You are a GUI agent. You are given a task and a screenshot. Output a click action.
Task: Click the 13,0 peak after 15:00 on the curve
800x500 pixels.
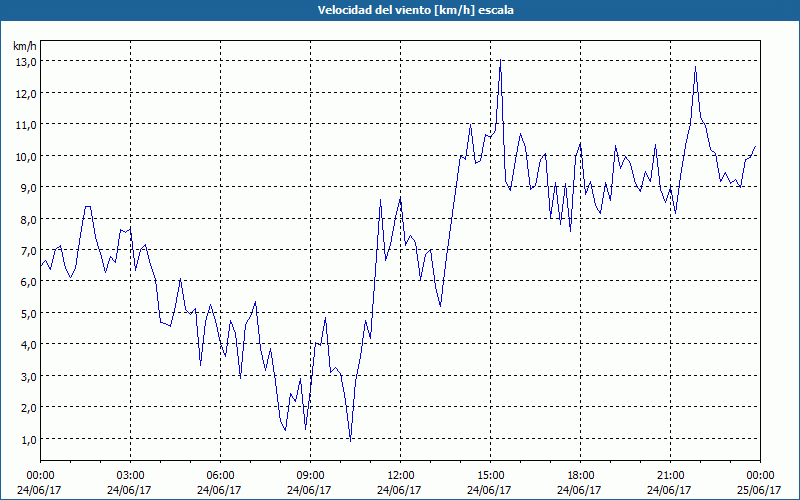(501, 60)
